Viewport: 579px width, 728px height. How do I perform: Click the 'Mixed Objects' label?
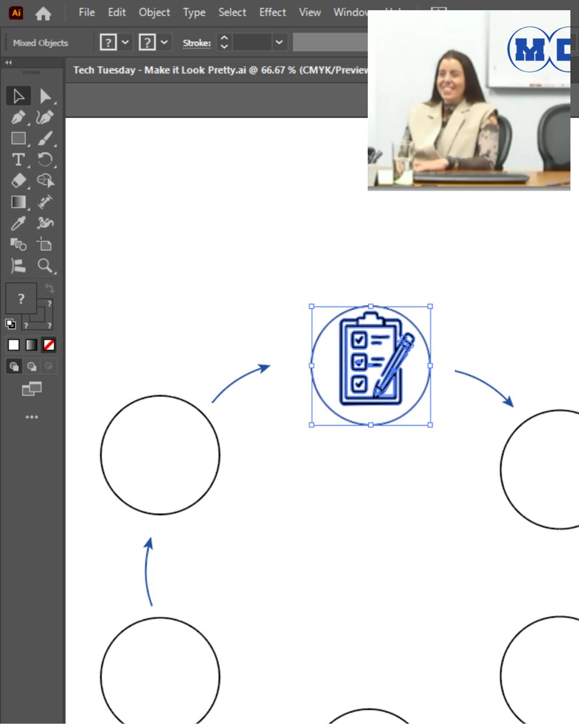pos(41,43)
